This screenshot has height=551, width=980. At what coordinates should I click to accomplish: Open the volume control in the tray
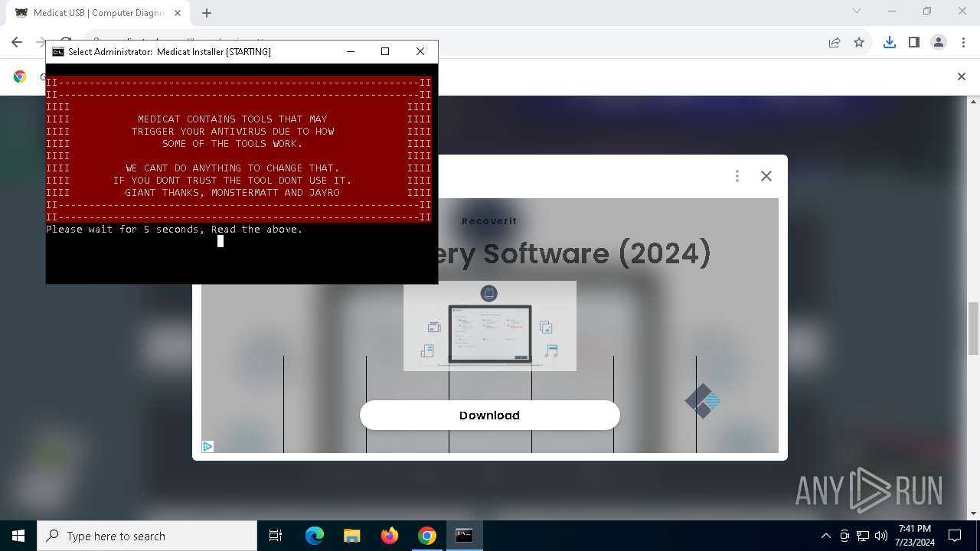[881, 536]
